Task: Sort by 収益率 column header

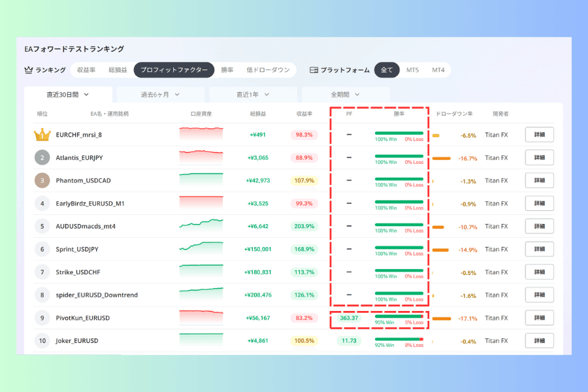Action: 304,114
